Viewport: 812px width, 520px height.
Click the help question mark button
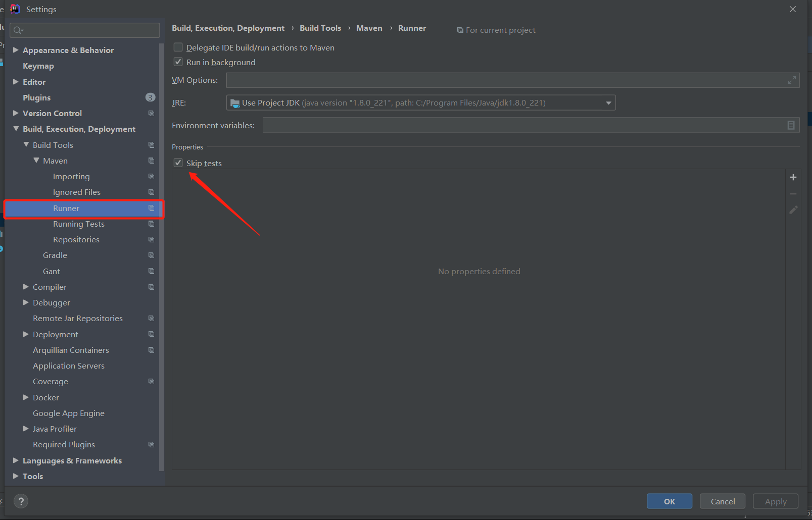[21, 501]
